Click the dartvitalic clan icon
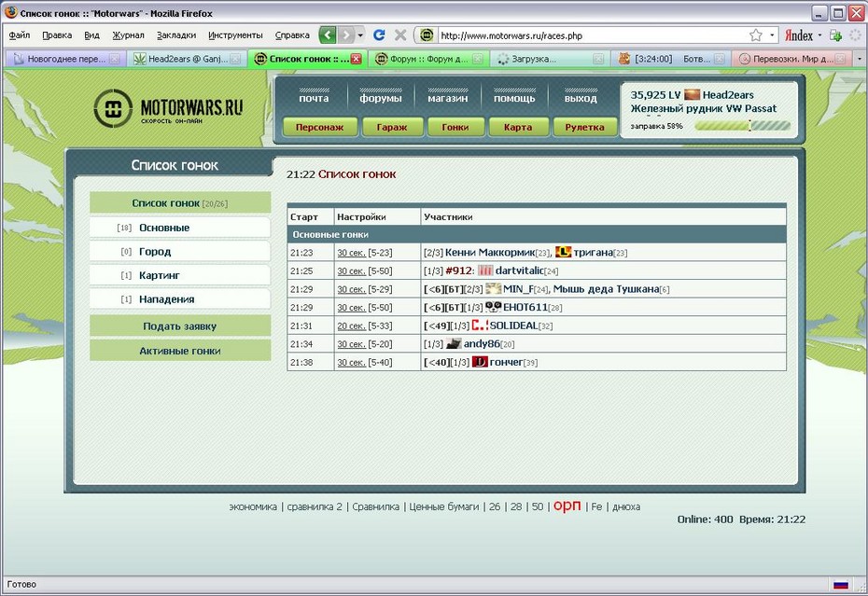 [485, 270]
